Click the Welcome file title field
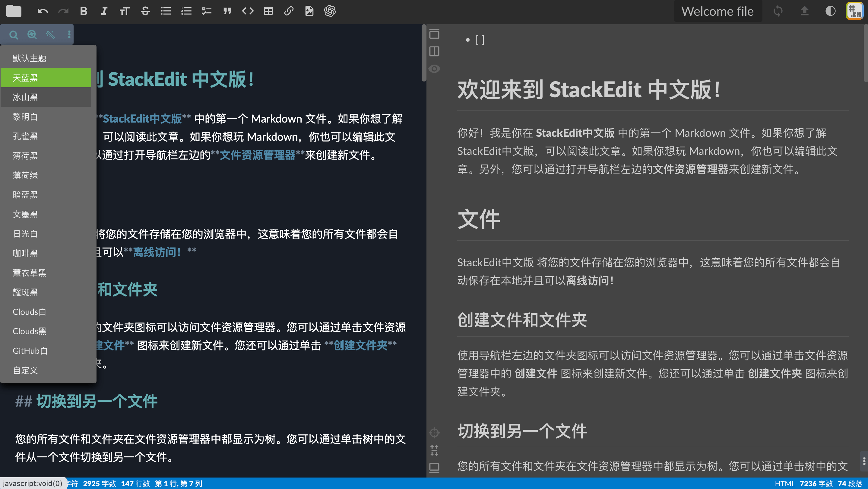The width and height of the screenshot is (868, 489). 718,11
